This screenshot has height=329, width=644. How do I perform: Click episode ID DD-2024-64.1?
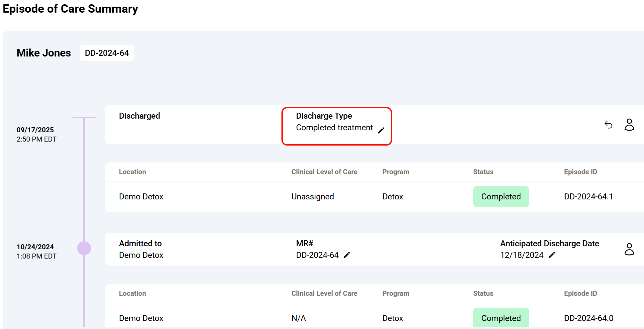pyautogui.click(x=588, y=197)
